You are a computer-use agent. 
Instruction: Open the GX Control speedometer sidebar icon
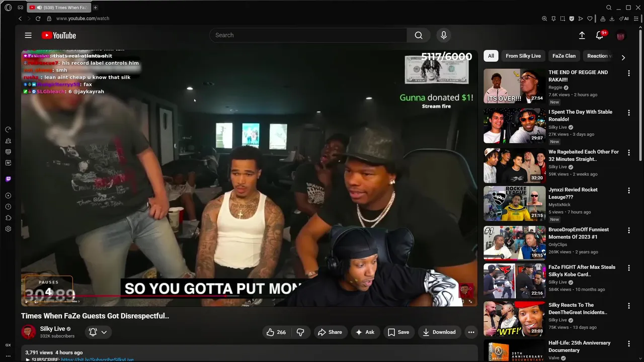tap(8, 130)
